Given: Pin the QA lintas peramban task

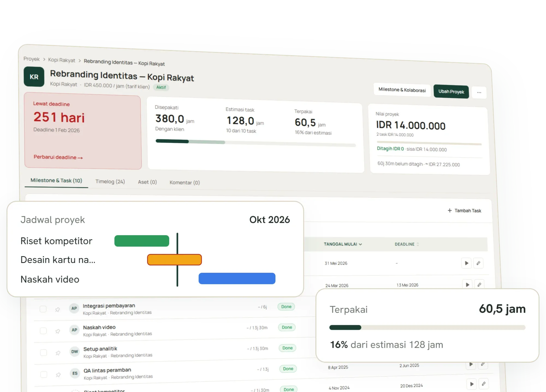Looking at the screenshot, I should click(x=58, y=375).
